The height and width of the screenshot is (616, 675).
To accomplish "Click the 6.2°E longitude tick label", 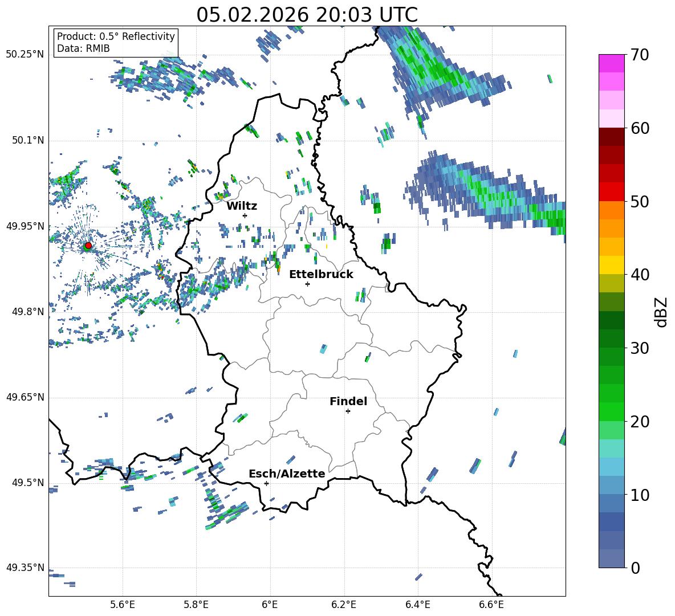I will [x=344, y=605].
